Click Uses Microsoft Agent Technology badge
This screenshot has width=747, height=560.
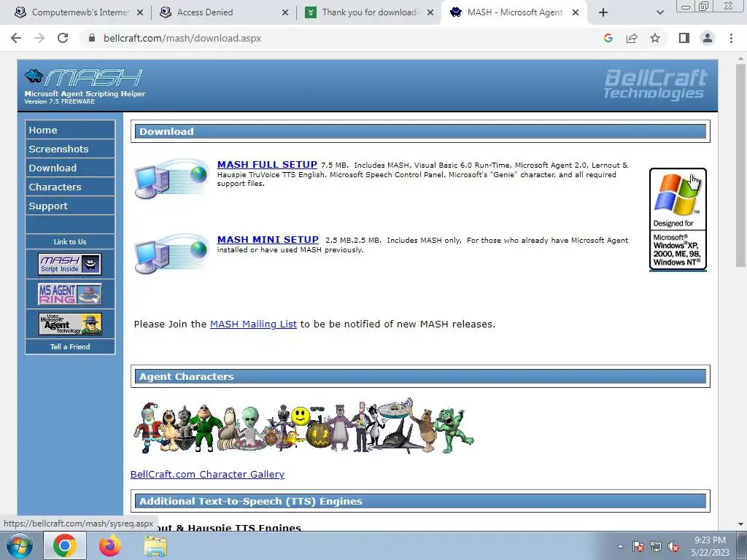[70, 324]
